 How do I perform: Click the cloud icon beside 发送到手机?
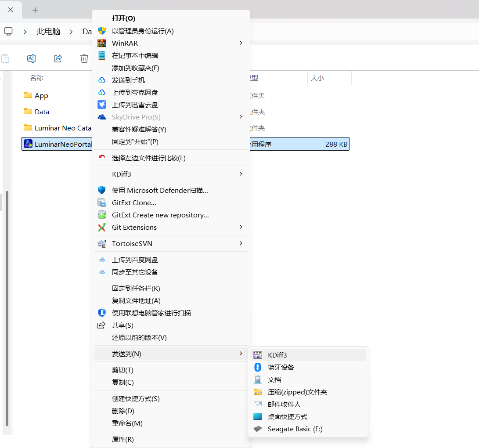pos(102,80)
